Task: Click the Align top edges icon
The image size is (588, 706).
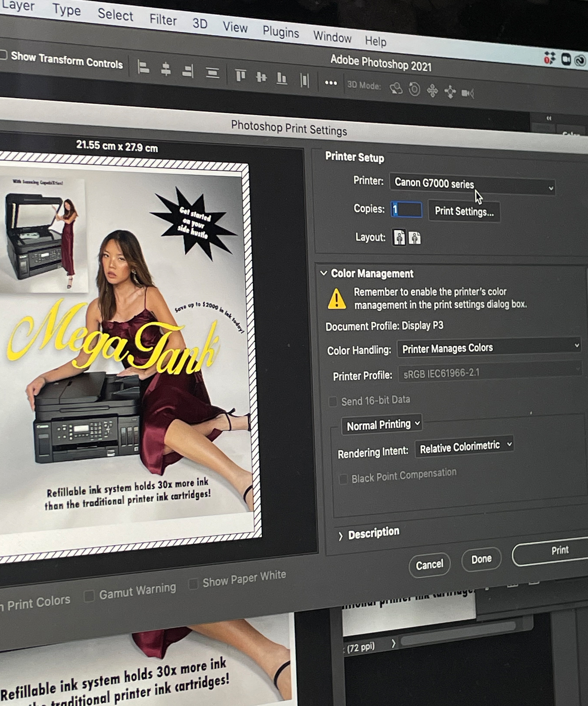Action: tap(240, 75)
